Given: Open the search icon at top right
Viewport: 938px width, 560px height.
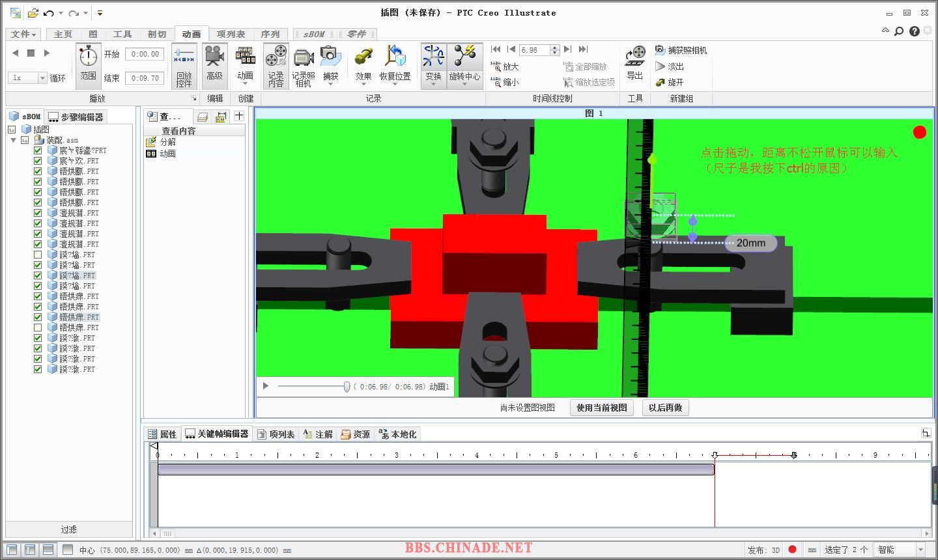Looking at the screenshot, I should point(899,31).
